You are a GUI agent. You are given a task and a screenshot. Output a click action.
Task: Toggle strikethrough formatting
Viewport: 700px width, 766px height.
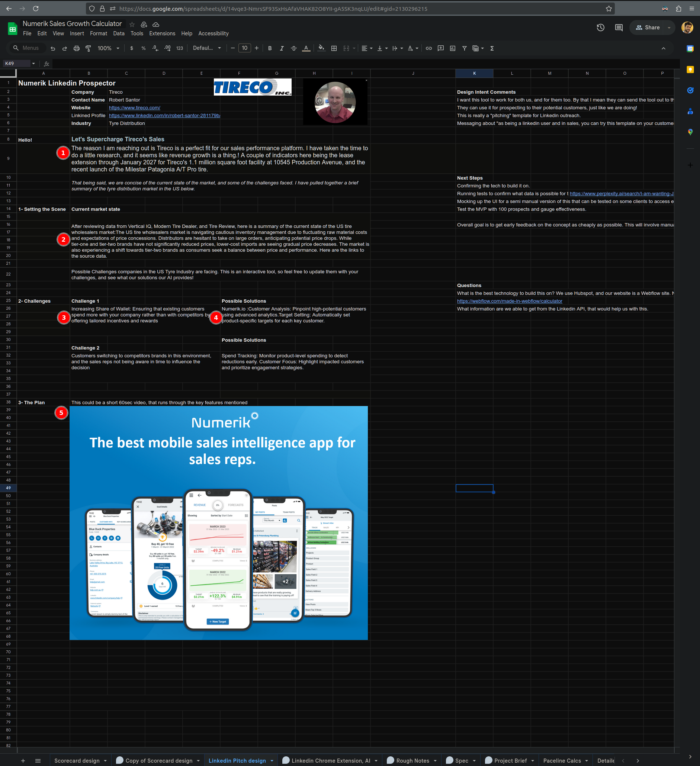[294, 48]
